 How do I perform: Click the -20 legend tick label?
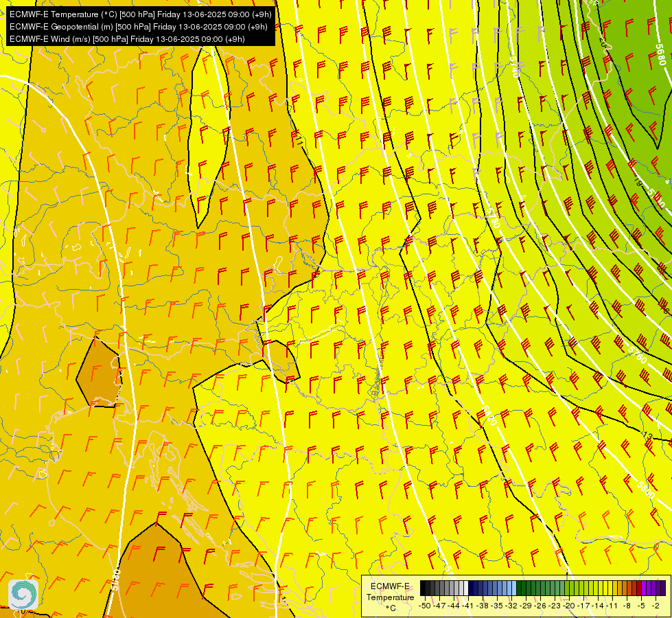coord(569,606)
